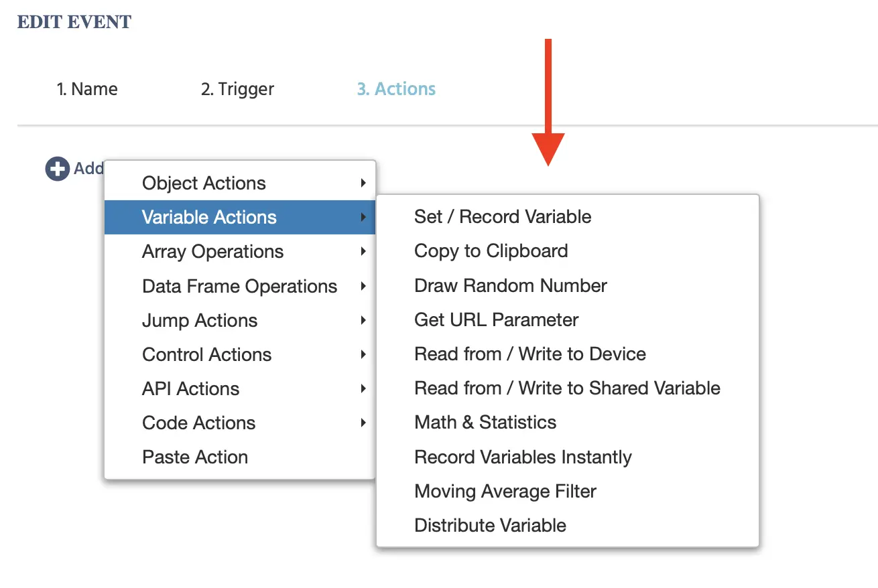Expand the Object Actions submenu
This screenshot has height=588, width=878.
coord(204,183)
